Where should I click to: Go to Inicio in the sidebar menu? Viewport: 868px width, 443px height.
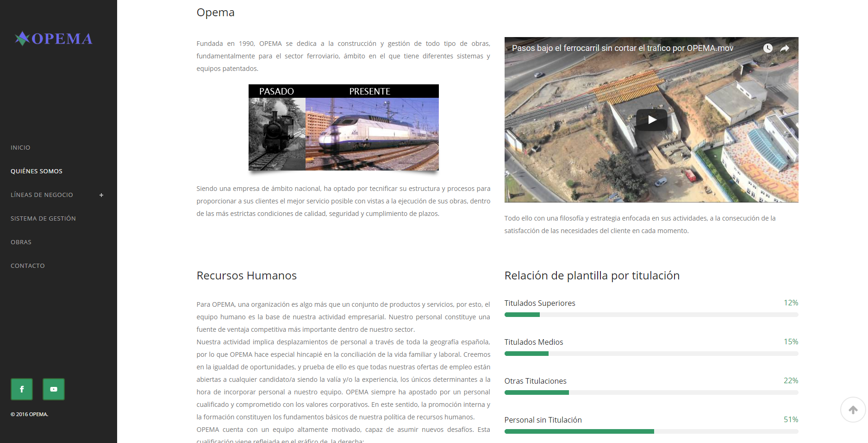point(20,147)
